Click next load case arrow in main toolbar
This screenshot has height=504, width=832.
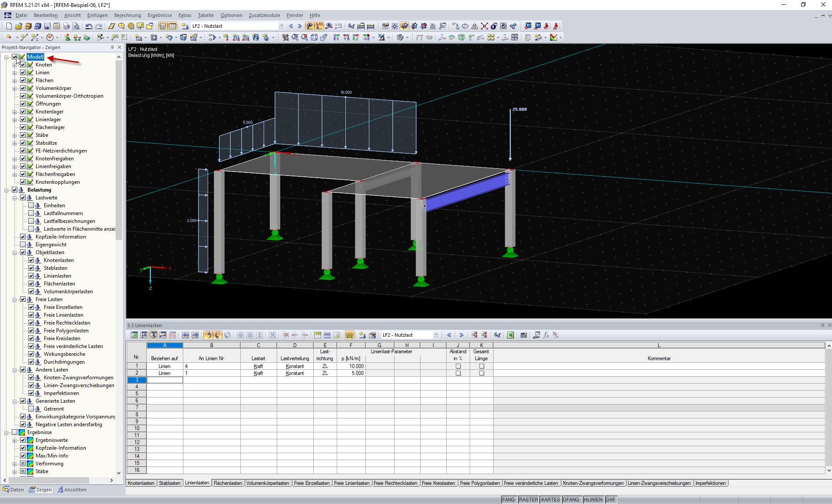pyautogui.click(x=299, y=26)
